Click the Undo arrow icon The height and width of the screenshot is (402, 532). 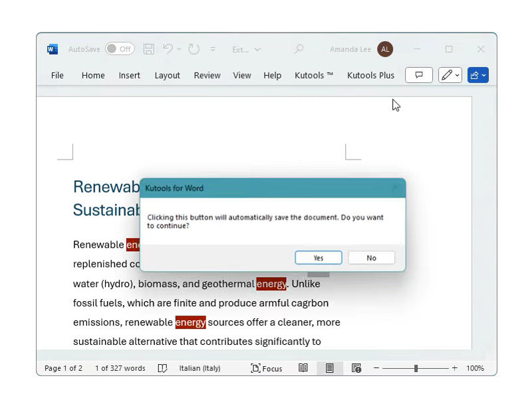tap(168, 49)
